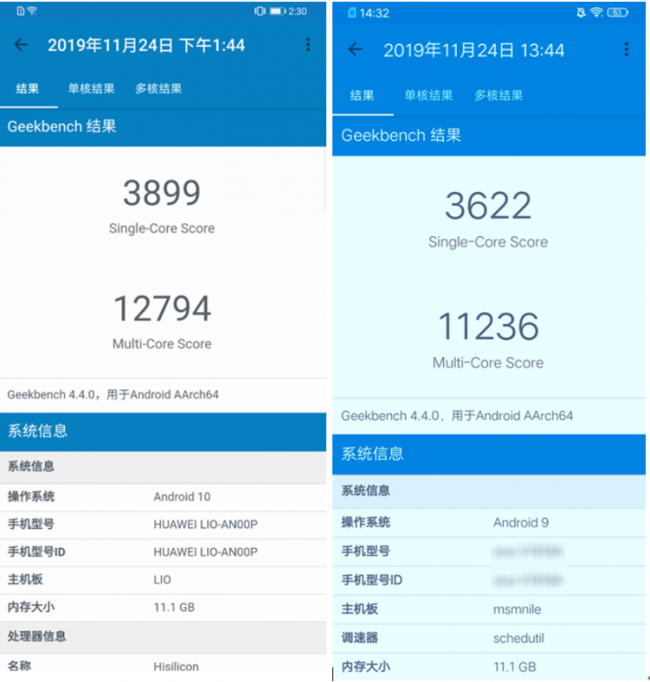Tap the back arrow in left Geekbench screen

(21, 44)
